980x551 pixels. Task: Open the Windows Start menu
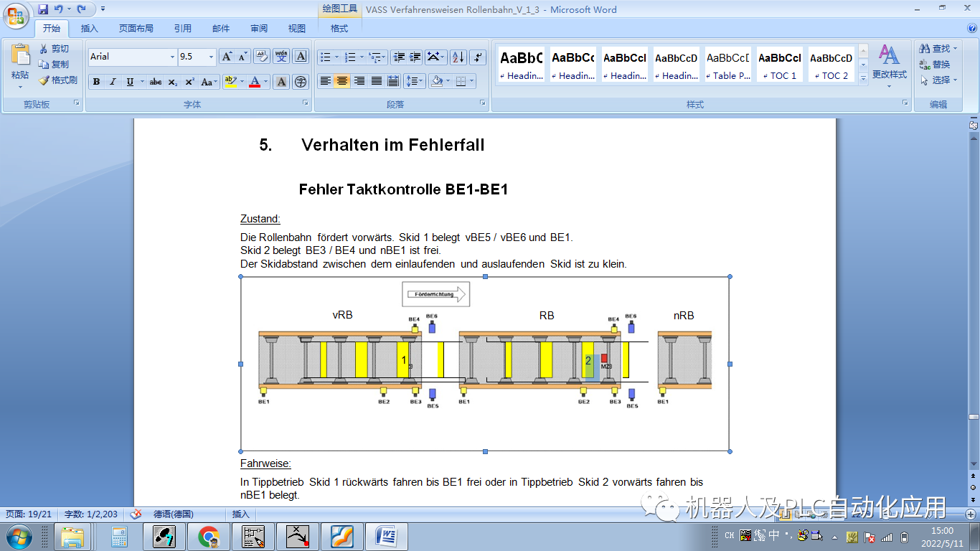click(x=18, y=537)
